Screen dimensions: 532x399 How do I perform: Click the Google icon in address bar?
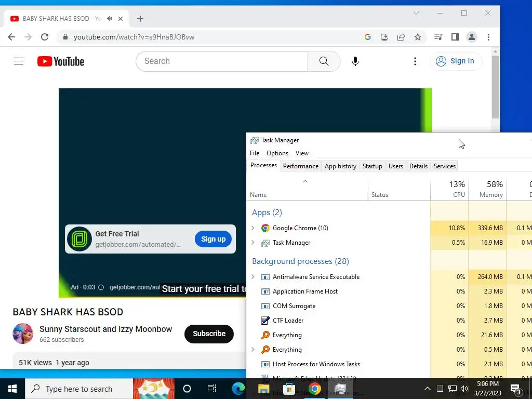(x=368, y=37)
